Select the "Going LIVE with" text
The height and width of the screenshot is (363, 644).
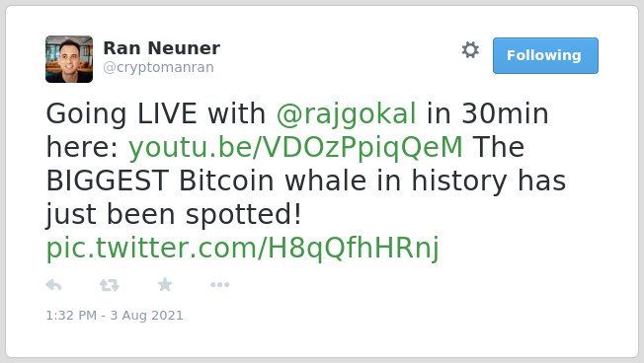[x=156, y=113]
